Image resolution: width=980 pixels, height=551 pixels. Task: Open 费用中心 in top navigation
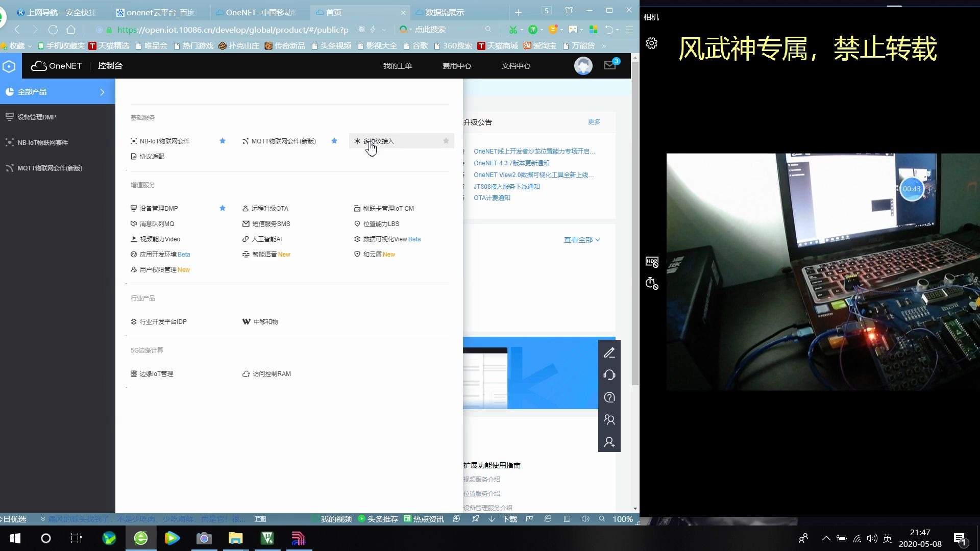point(457,66)
